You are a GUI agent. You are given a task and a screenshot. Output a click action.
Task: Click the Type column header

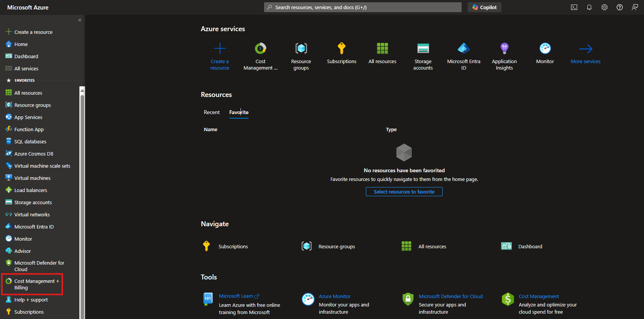click(x=391, y=130)
